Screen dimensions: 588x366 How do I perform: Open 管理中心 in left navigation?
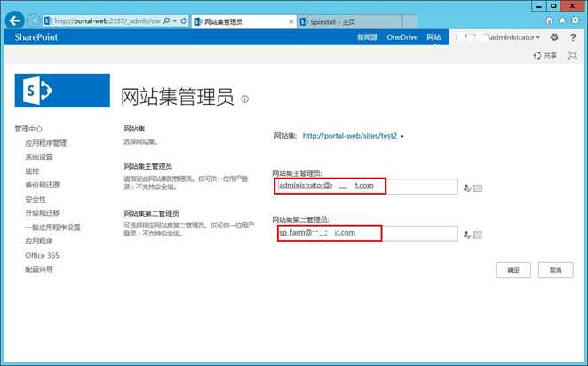28,129
